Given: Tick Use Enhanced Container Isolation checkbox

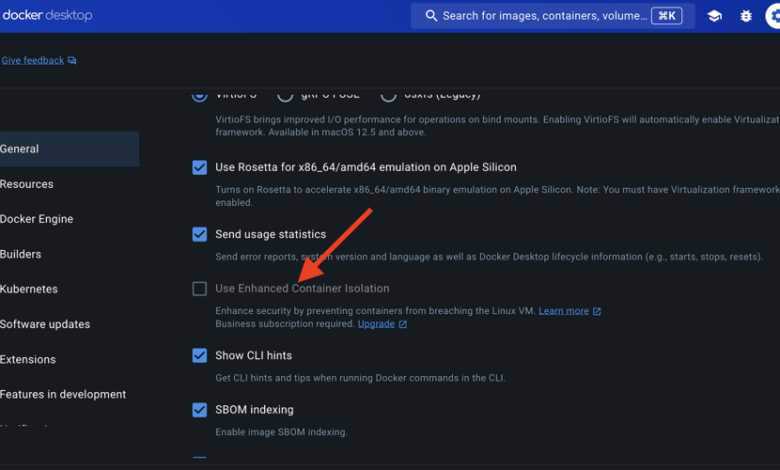Looking at the screenshot, I should (x=199, y=288).
